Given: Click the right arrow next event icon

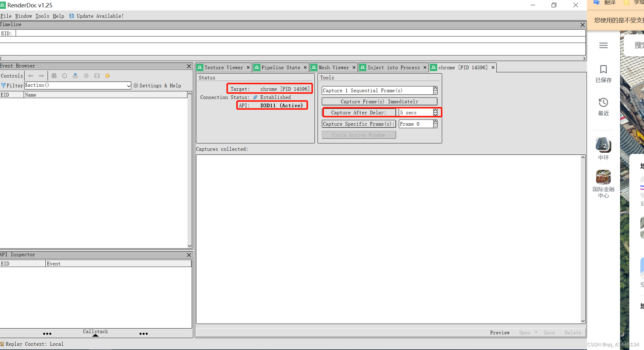Looking at the screenshot, I should point(41,76).
